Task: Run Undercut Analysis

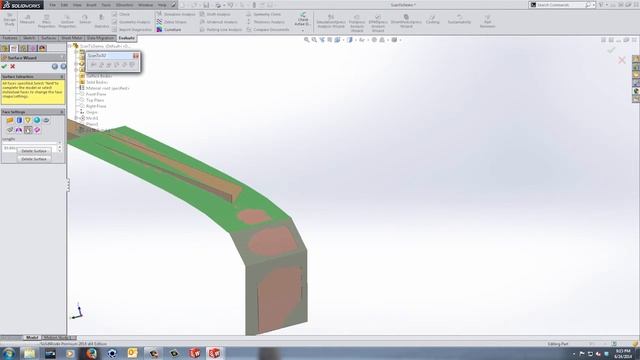Action: click(218, 22)
